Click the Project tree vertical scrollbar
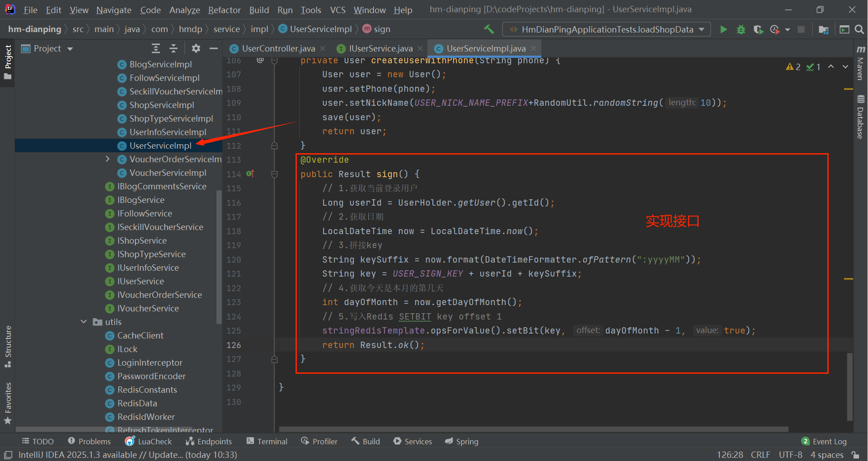The height and width of the screenshot is (461, 868). click(219, 258)
